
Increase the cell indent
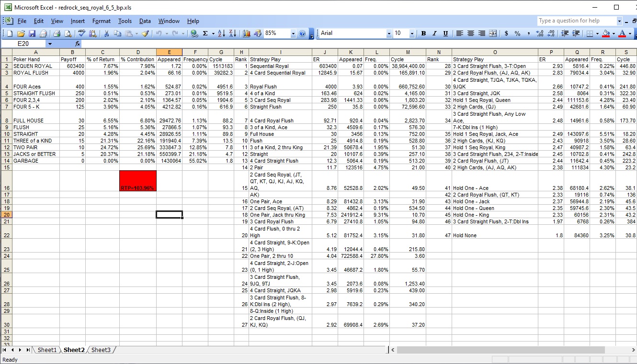[x=575, y=33]
